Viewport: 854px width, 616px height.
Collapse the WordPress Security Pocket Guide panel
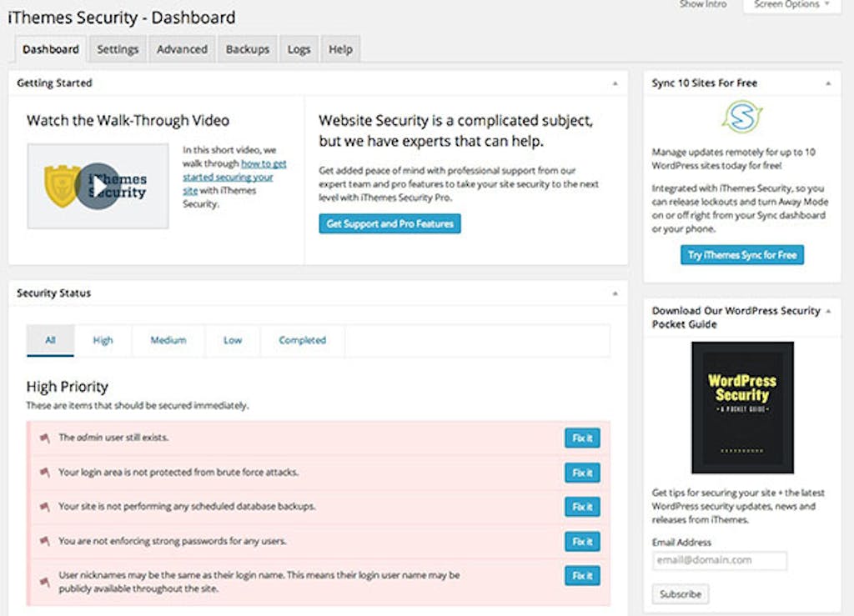click(x=828, y=310)
